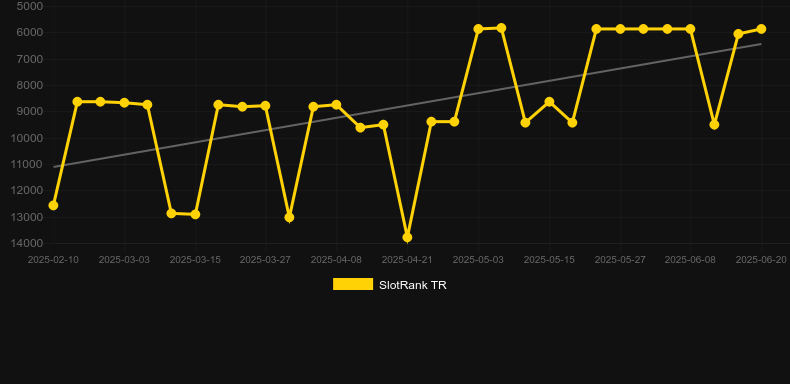The width and height of the screenshot is (790, 384).
Task: Click the data point for 2025-03-15 near 13000
Action: (195, 215)
